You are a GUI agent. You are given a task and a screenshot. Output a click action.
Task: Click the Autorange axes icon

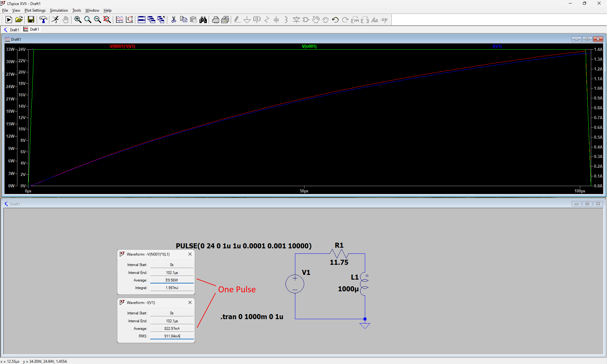pos(129,20)
